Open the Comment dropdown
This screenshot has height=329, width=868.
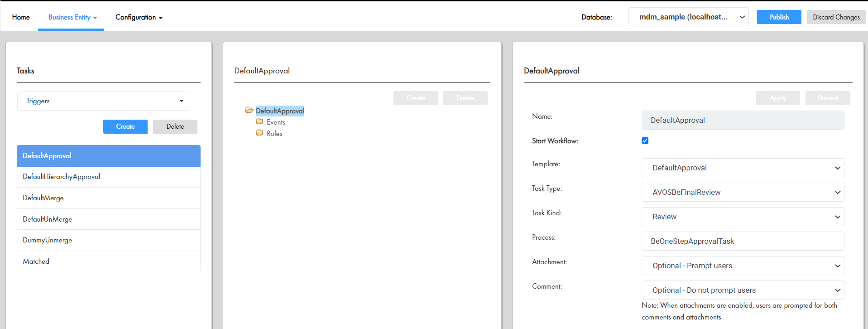click(x=743, y=290)
